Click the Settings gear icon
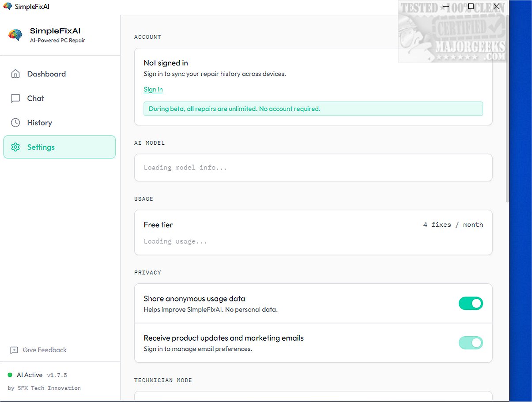This screenshot has height=402, width=532. tap(15, 147)
